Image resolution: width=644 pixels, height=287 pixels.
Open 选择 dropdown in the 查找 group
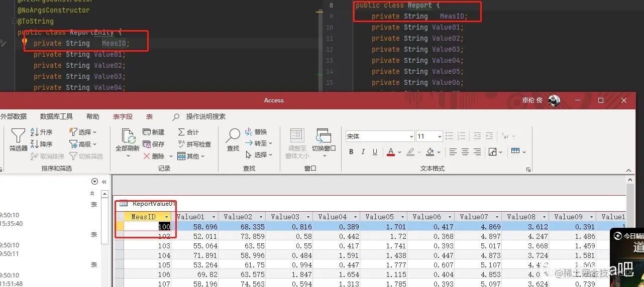(x=259, y=155)
